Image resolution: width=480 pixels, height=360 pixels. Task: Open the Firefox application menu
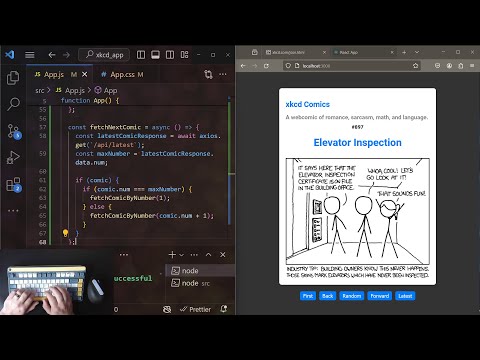pos(472,66)
